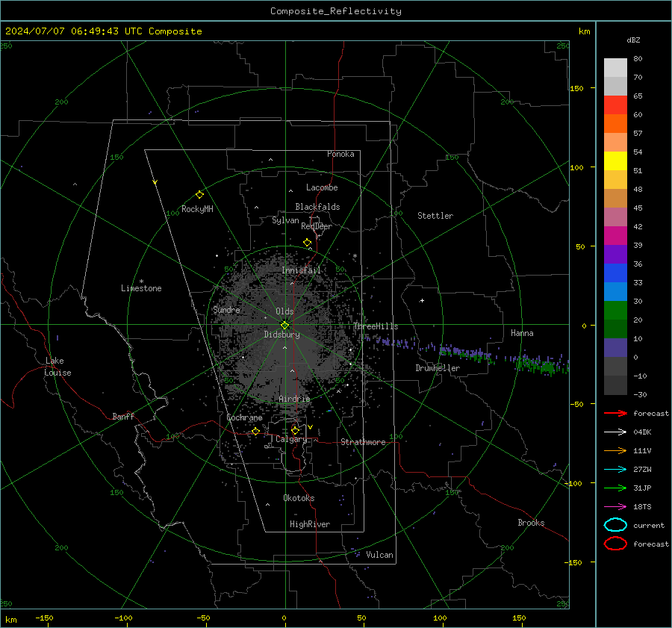This screenshot has height=628, width=672.
Task: Click the Okotoks label
Action: [x=299, y=498]
